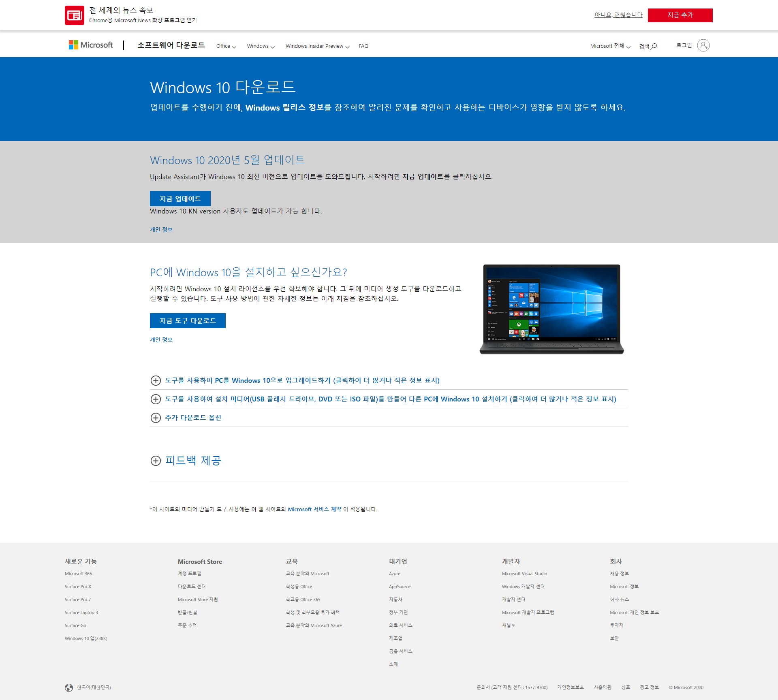This screenshot has width=778, height=700.
Task: Click the Windows 10 laptop image
Action: tap(551, 309)
